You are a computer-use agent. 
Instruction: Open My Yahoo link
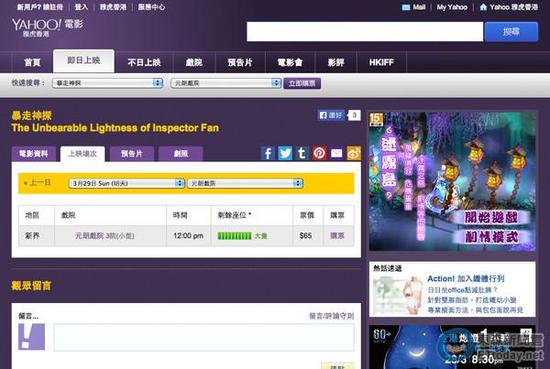click(452, 7)
